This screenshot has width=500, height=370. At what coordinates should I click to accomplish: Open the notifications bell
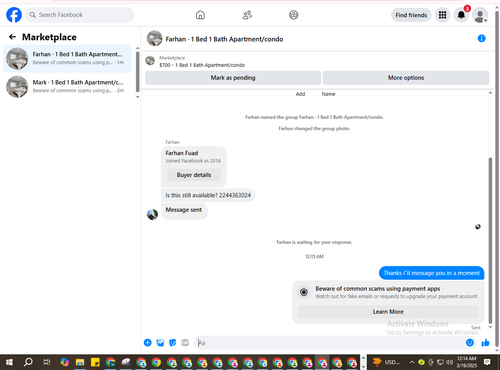(x=461, y=15)
